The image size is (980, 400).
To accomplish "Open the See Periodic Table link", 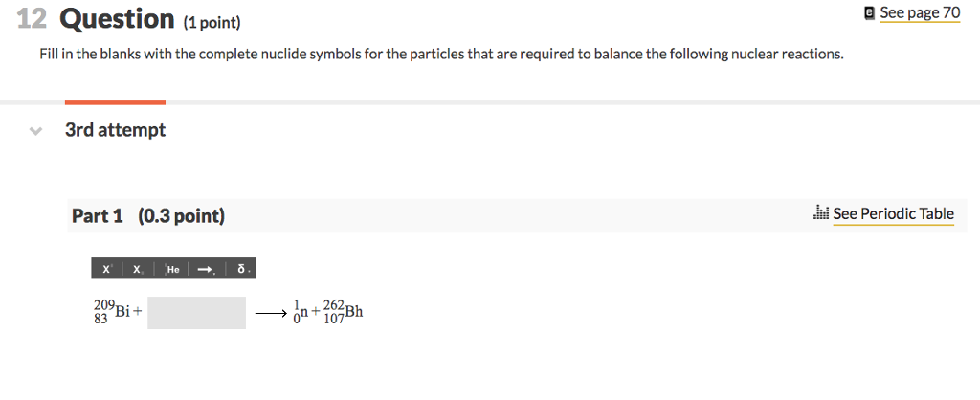I will coord(893,213).
